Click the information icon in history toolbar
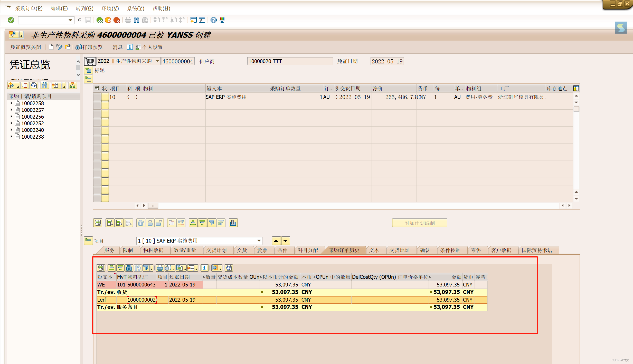Image resolution: width=633 pixels, height=364 pixels. pyautogui.click(x=204, y=268)
